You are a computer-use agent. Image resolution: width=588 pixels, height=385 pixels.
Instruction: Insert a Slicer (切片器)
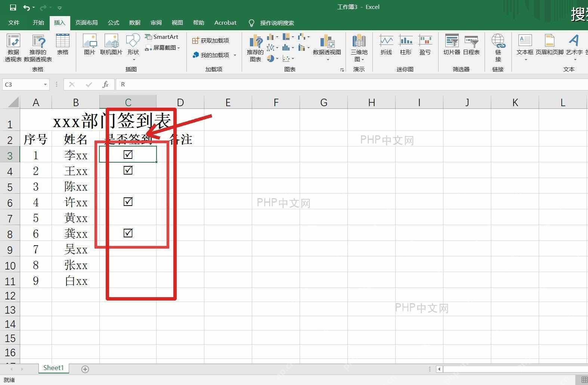coord(452,44)
